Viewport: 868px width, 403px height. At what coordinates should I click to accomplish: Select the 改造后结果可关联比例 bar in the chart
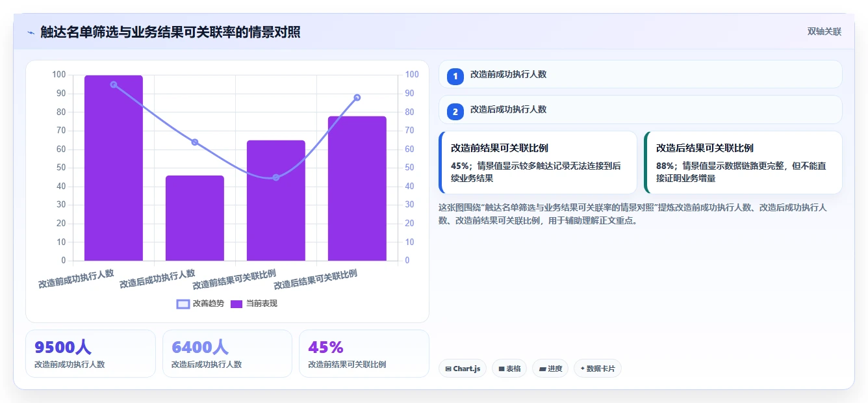(x=357, y=188)
